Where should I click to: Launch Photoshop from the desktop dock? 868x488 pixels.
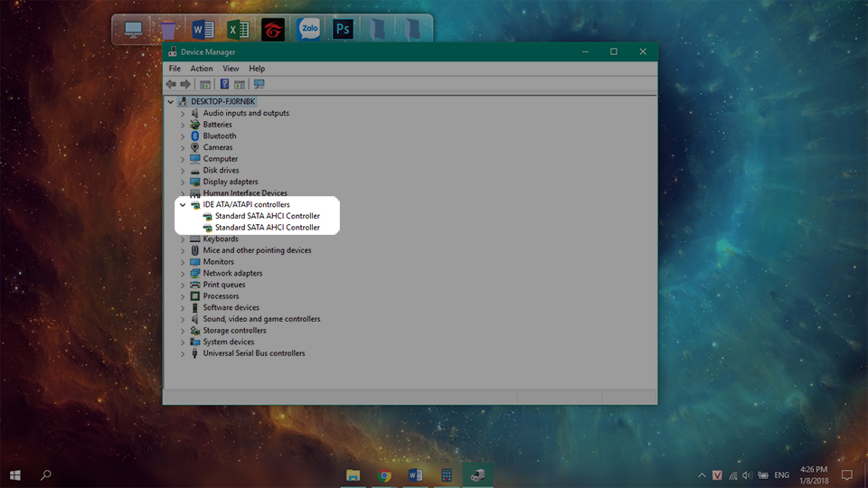click(343, 29)
